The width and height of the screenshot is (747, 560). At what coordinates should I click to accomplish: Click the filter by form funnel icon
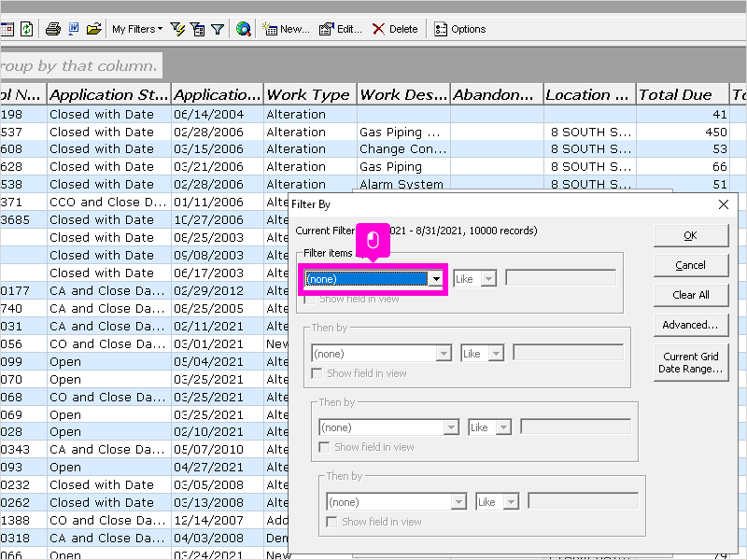197,29
